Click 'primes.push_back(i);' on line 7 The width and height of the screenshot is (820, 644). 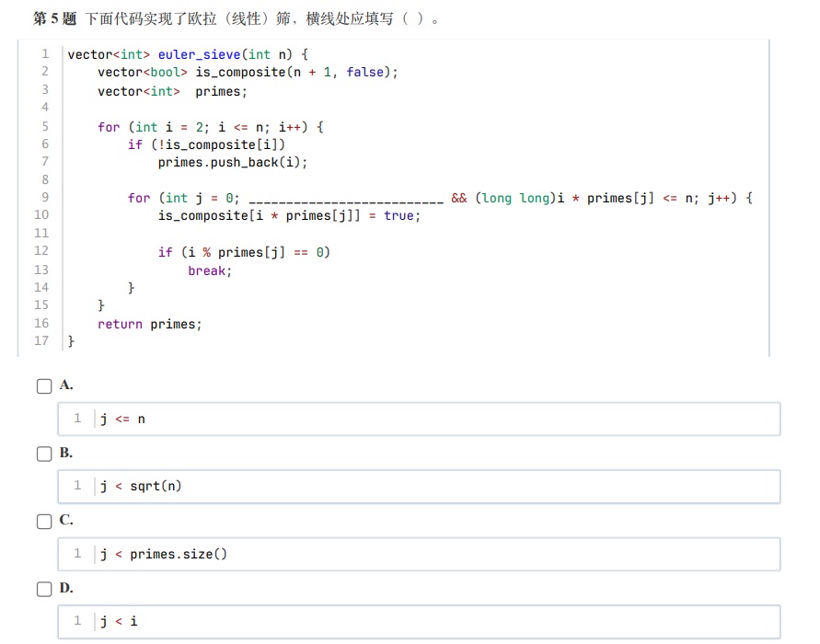pos(233,163)
